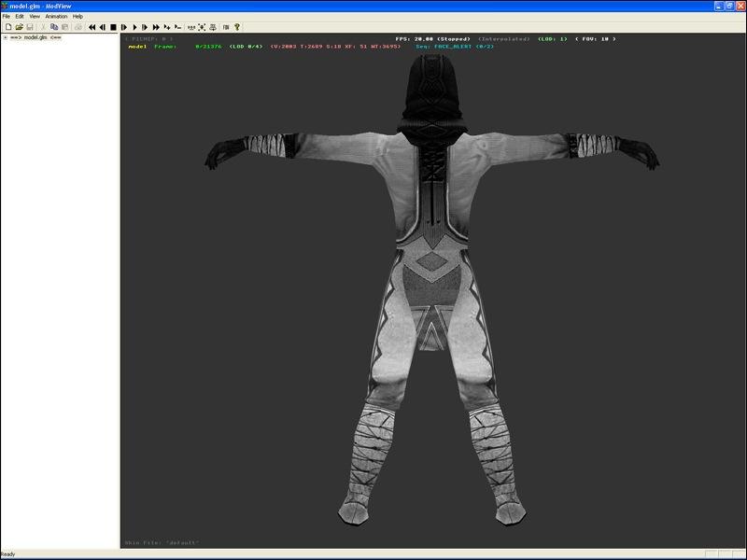Viewport: 747px width, 560px height.
Task: Open the File menu
Action: pyautogui.click(x=6, y=16)
